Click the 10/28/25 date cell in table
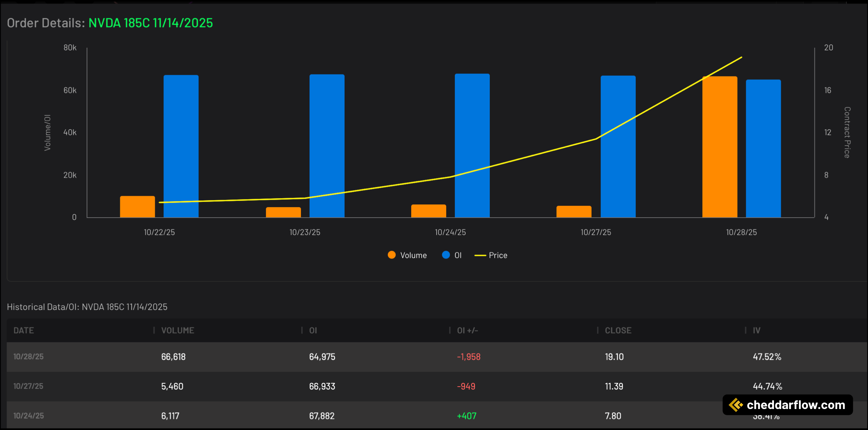 [x=29, y=357]
